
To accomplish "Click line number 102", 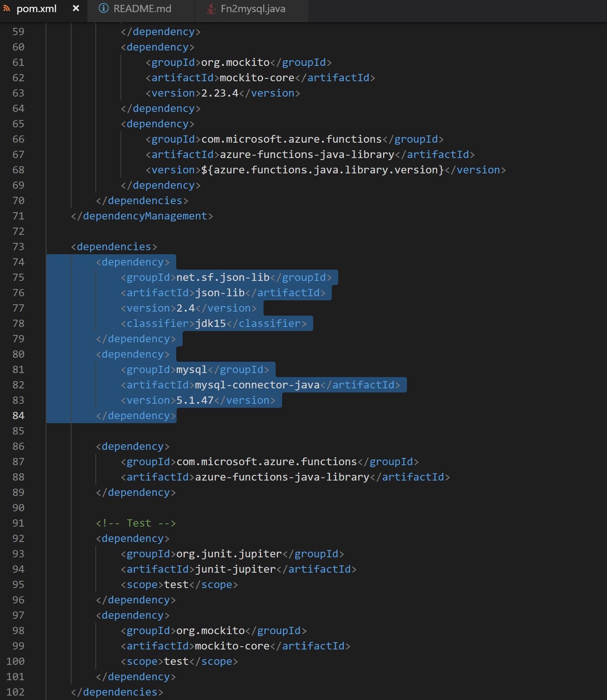I will point(15,692).
